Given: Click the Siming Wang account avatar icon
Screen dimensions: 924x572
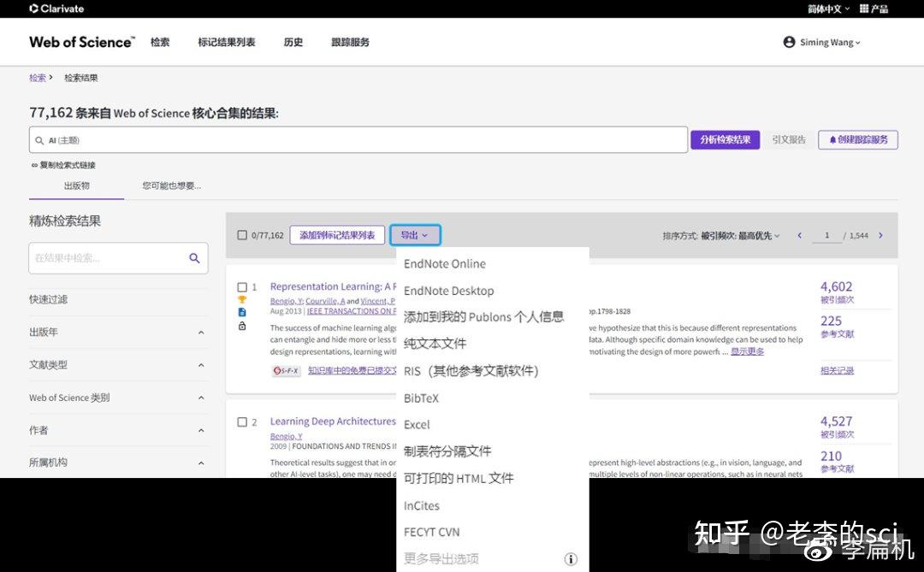Looking at the screenshot, I should coord(789,41).
